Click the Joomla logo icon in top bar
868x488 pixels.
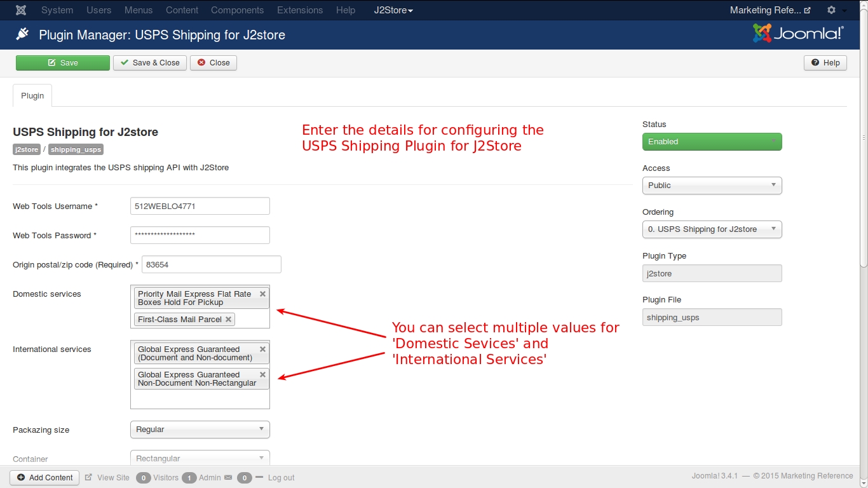pos(21,10)
